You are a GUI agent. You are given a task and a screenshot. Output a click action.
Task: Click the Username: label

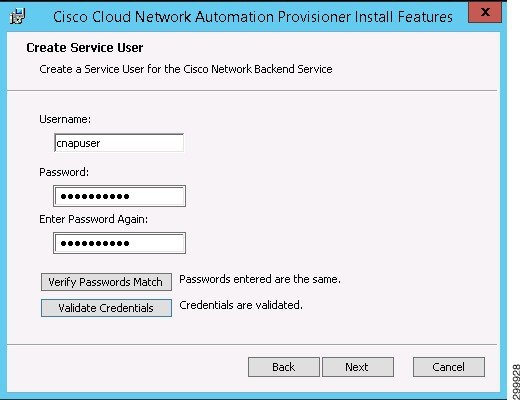click(65, 119)
